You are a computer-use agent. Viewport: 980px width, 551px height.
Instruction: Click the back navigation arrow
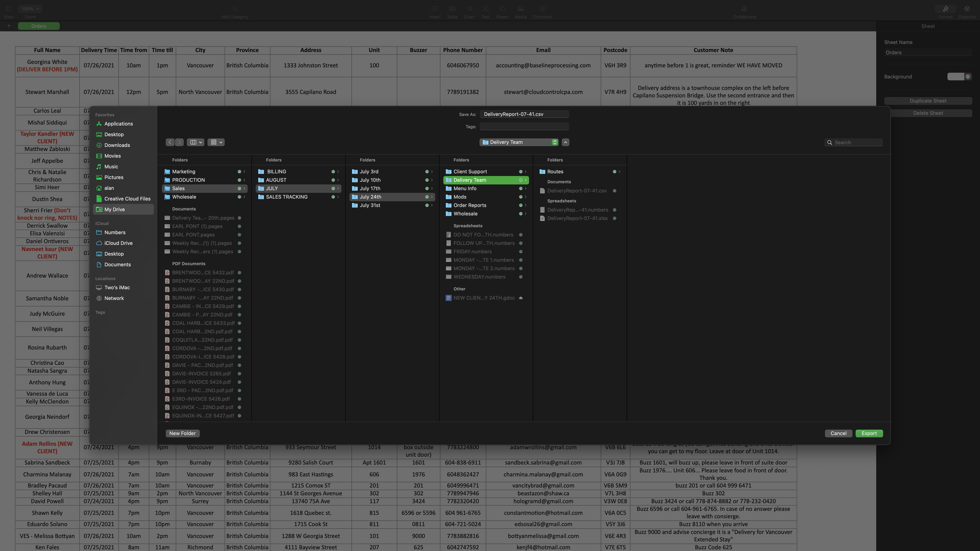tap(170, 142)
